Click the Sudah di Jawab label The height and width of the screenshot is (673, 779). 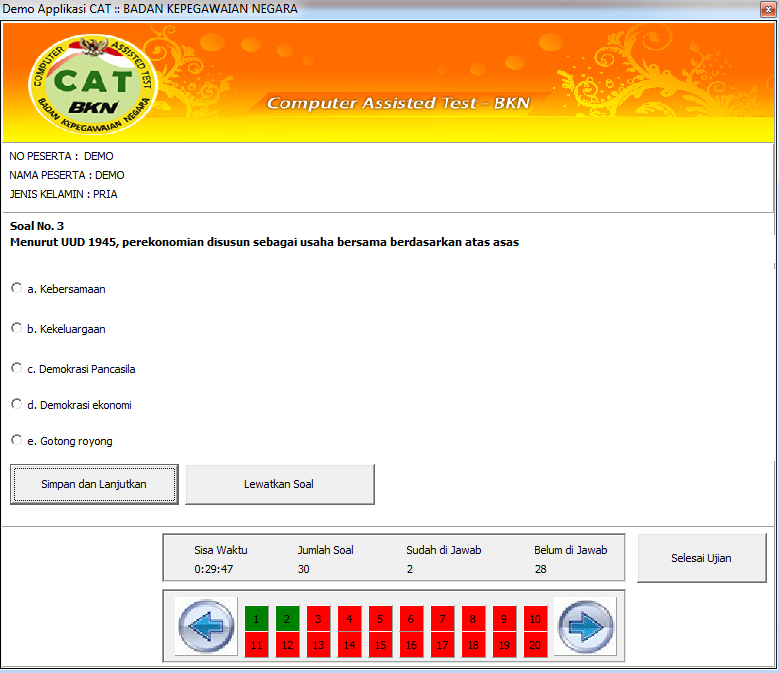click(x=444, y=550)
